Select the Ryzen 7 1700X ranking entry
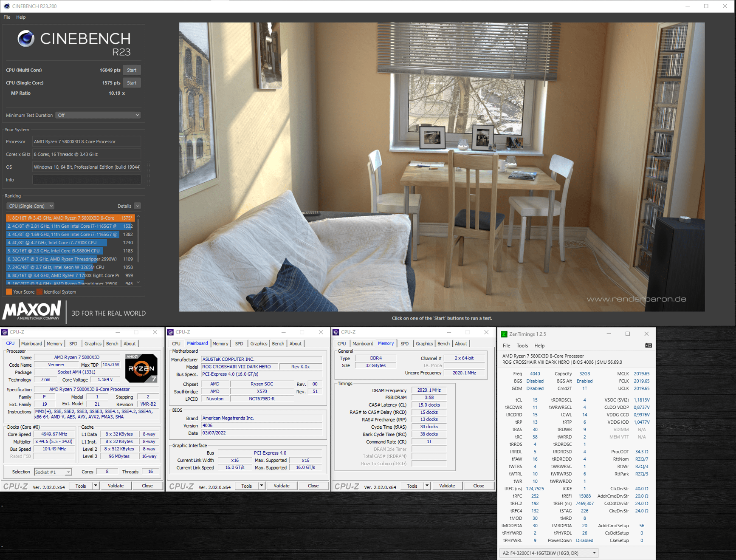736x560 pixels. pyautogui.click(x=70, y=275)
